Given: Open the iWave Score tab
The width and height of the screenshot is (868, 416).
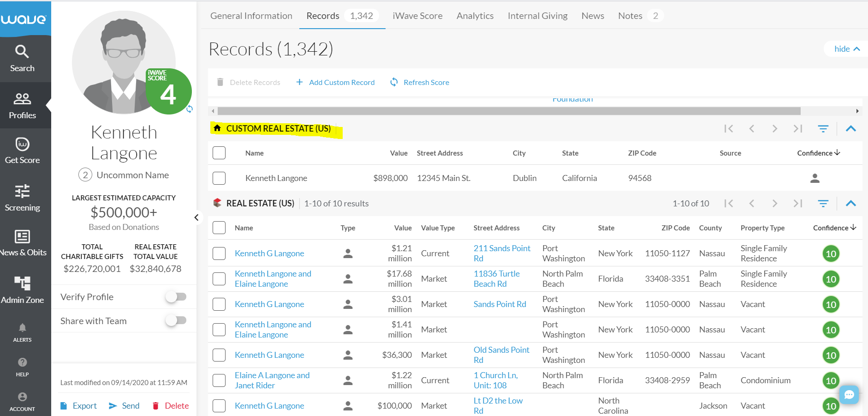Looking at the screenshot, I should [x=417, y=16].
